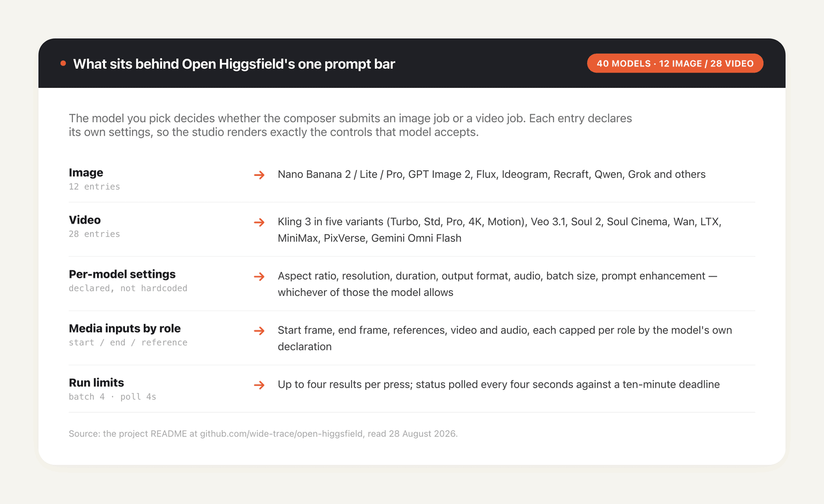
Task: Click the description starting 'Start frame, end frame, references'
Action: pos(505,338)
